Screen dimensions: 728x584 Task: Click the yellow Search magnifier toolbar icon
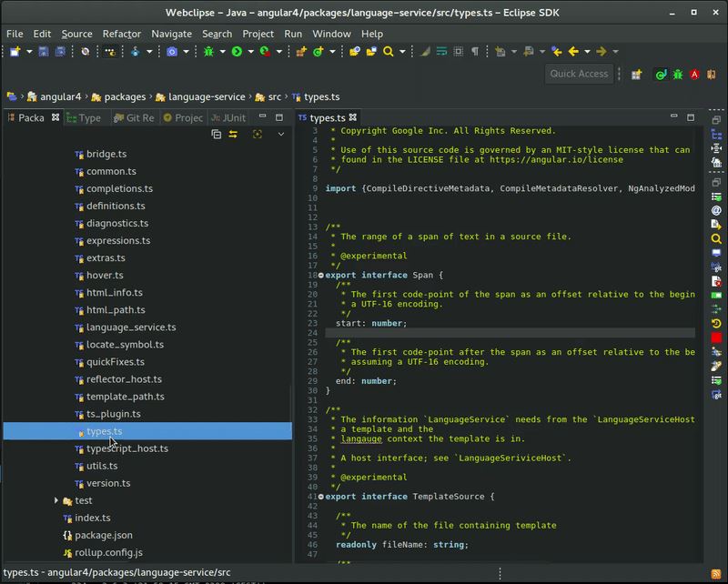(389, 52)
